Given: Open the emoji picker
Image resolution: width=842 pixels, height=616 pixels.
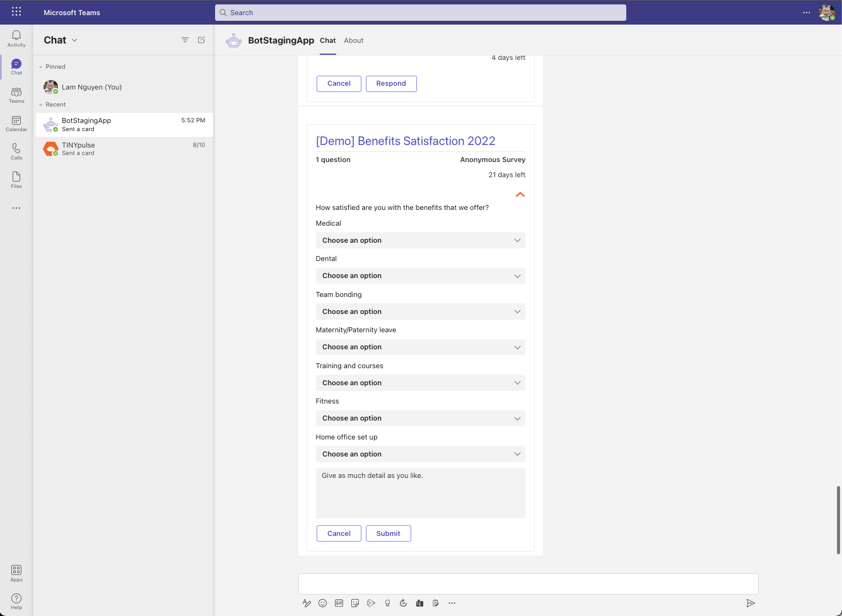Looking at the screenshot, I should pyautogui.click(x=322, y=603).
